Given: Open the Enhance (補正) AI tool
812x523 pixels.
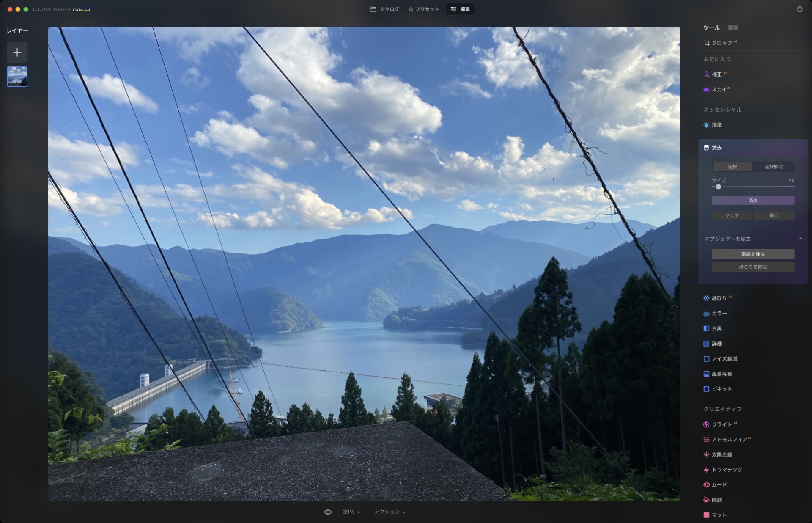Looking at the screenshot, I should point(716,74).
